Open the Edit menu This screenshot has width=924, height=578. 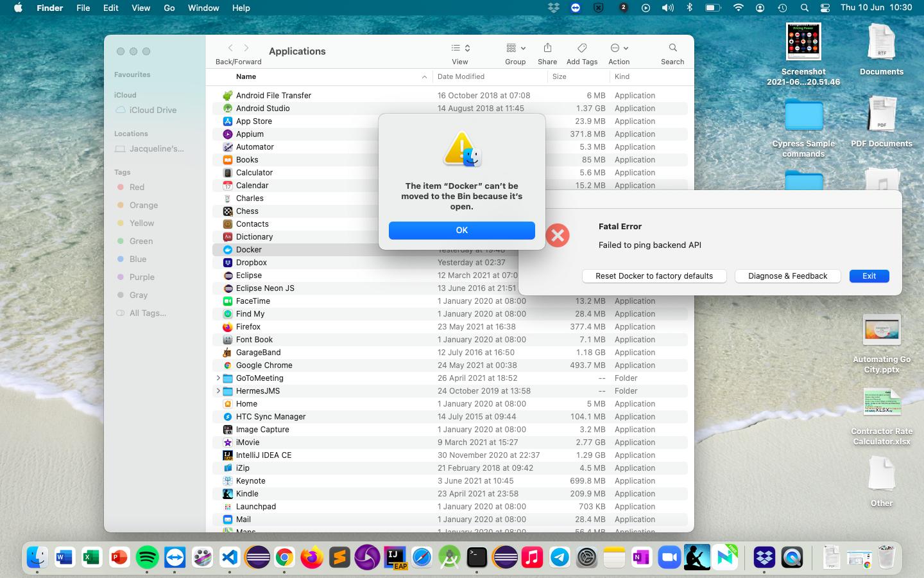(110, 8)
